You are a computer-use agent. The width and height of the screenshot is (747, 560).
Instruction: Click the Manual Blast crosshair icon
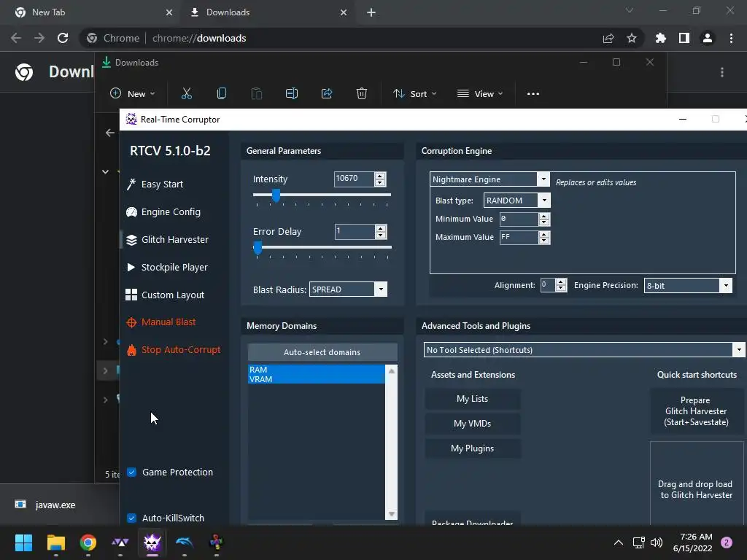[131, 322]
